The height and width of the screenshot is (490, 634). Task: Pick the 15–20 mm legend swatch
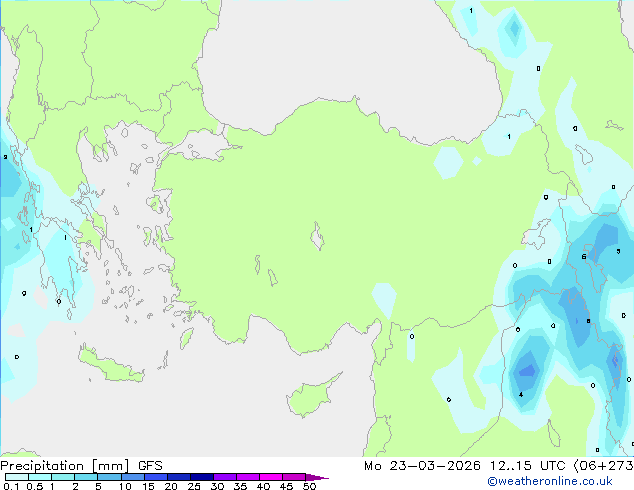point(155,477)
